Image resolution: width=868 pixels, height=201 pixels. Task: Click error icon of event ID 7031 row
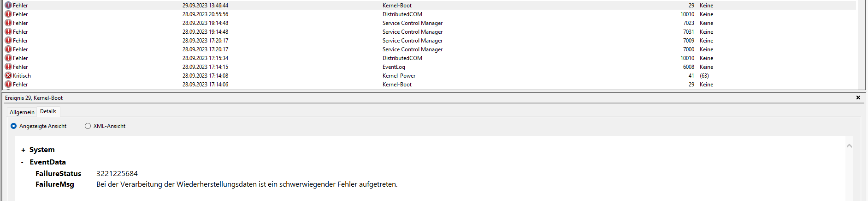coord(8,32)
